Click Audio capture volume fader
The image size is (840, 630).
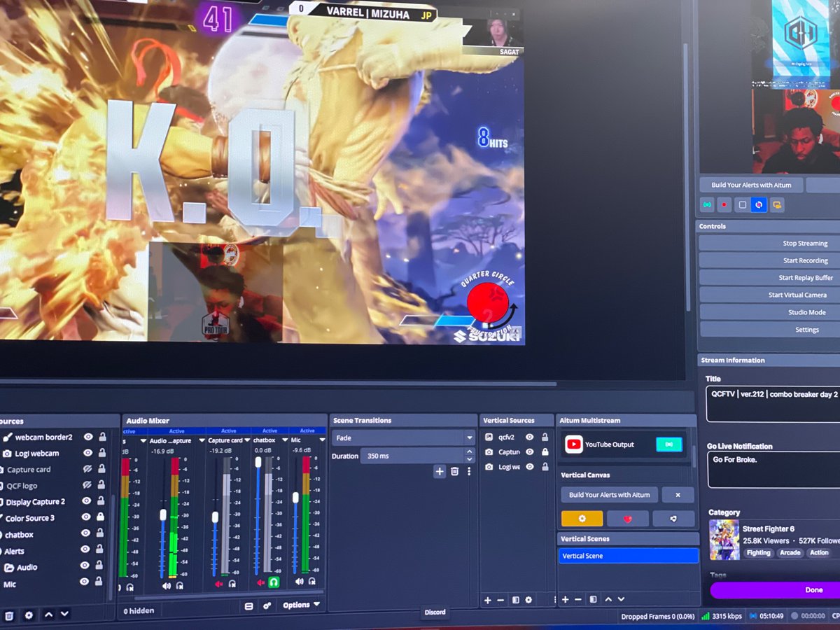(163, 514)
